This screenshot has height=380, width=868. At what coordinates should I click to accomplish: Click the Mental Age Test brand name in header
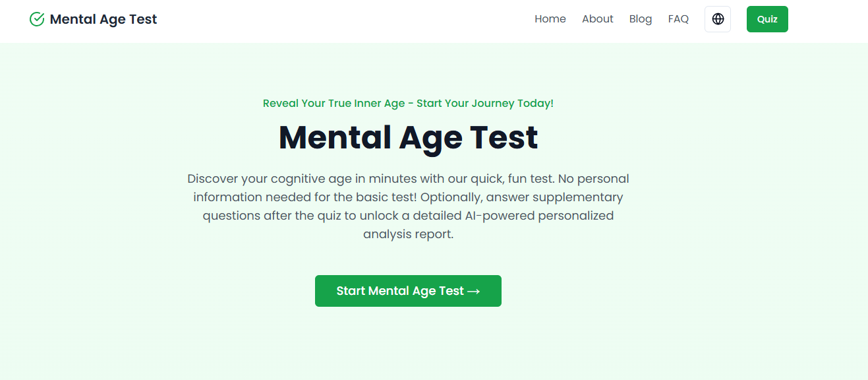[x=103, y=19]
